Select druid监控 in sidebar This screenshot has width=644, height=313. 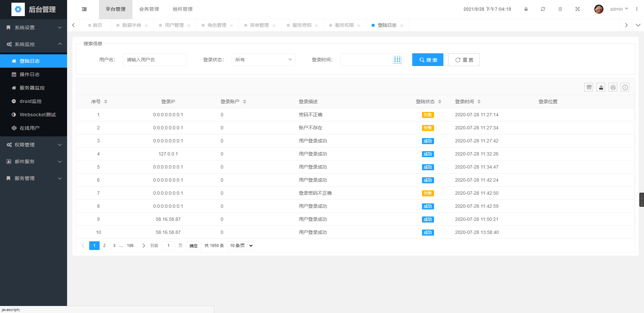coord(34,101)
